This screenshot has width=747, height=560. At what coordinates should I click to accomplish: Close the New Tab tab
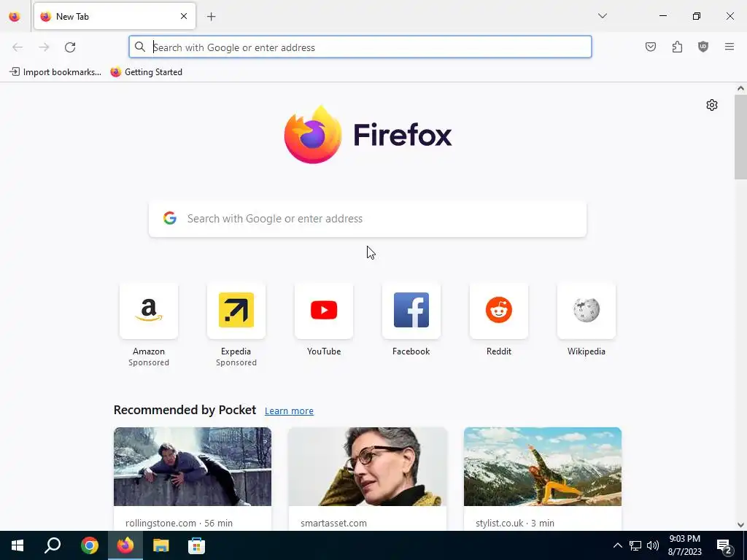point(184,16)
